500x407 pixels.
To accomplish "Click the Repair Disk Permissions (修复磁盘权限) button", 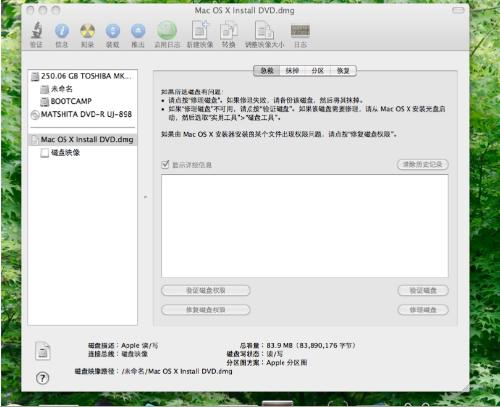I will (206, 310).
